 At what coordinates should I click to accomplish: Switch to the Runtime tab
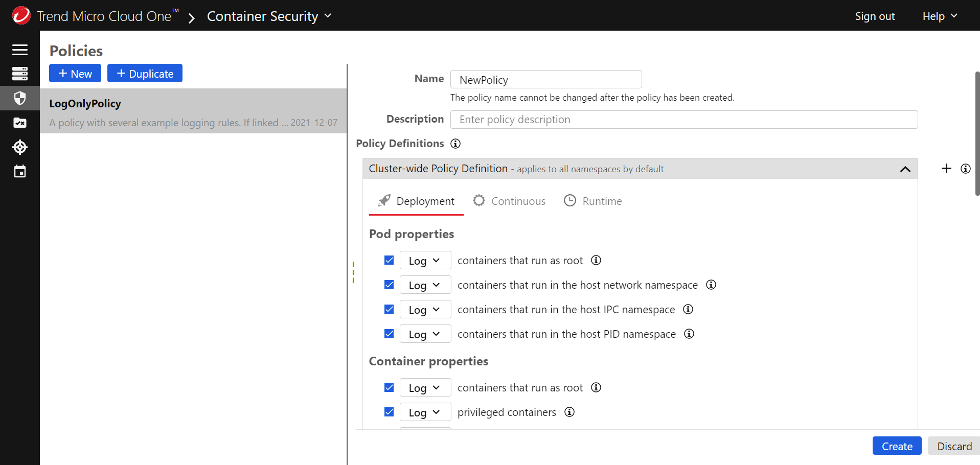[x=593, y=201]
